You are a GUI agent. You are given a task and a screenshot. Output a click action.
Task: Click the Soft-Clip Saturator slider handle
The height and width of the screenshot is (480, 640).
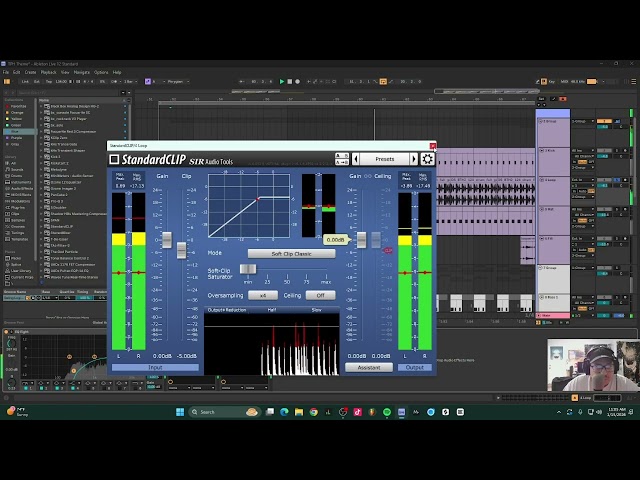tap(248, 269)
